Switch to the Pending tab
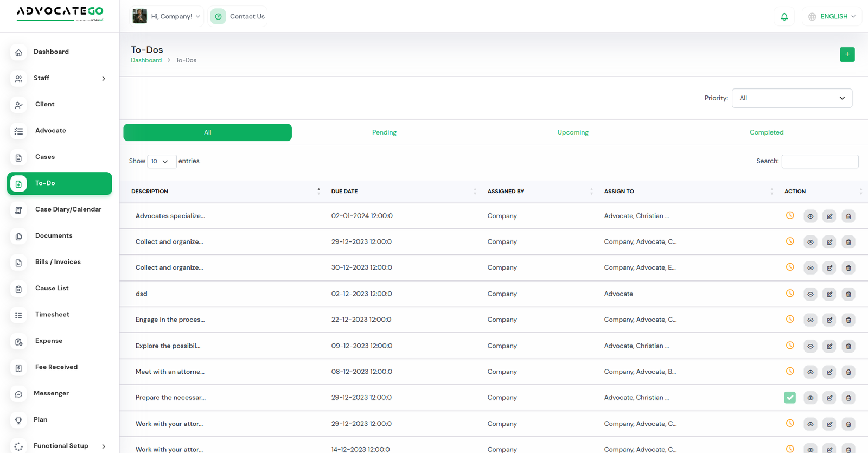 point(384,132)
